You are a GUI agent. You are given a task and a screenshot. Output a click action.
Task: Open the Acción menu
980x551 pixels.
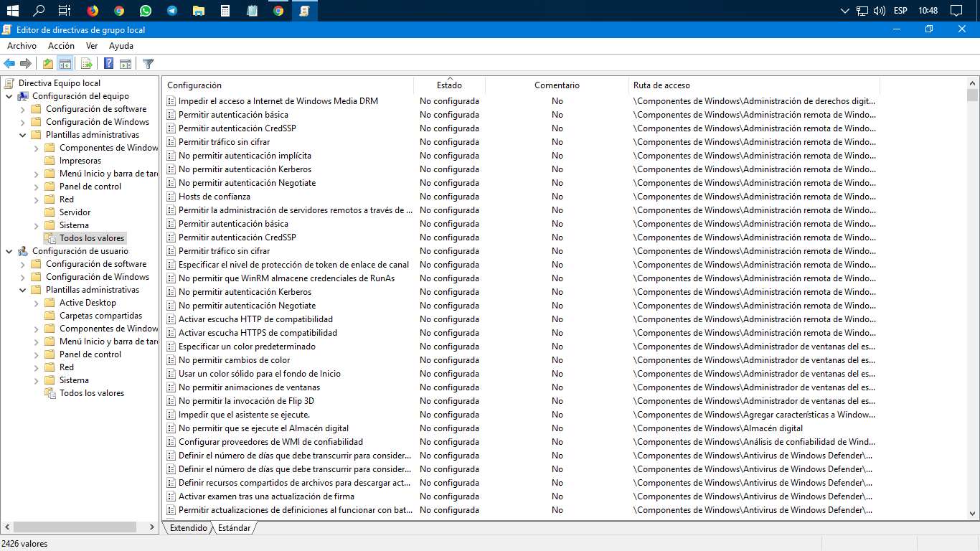(61, 46)
